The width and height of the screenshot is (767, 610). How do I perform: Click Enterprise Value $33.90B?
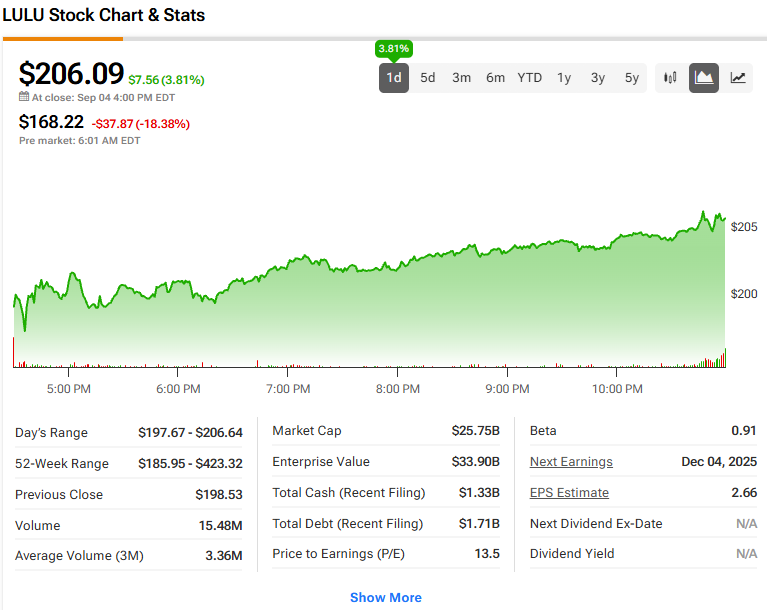(x=475, y=461)
